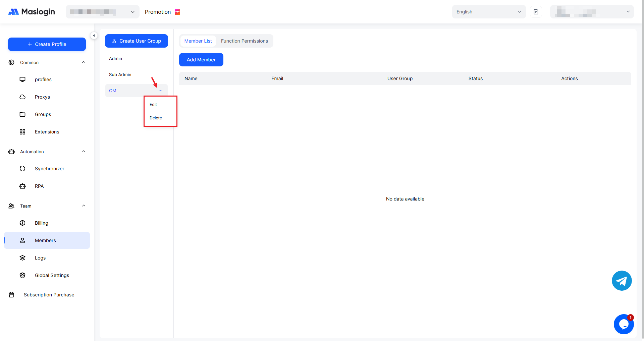Open the live chat bubble icon
Image resolution: width=644 pixels, height=341 pixels.
click(624, 324)
